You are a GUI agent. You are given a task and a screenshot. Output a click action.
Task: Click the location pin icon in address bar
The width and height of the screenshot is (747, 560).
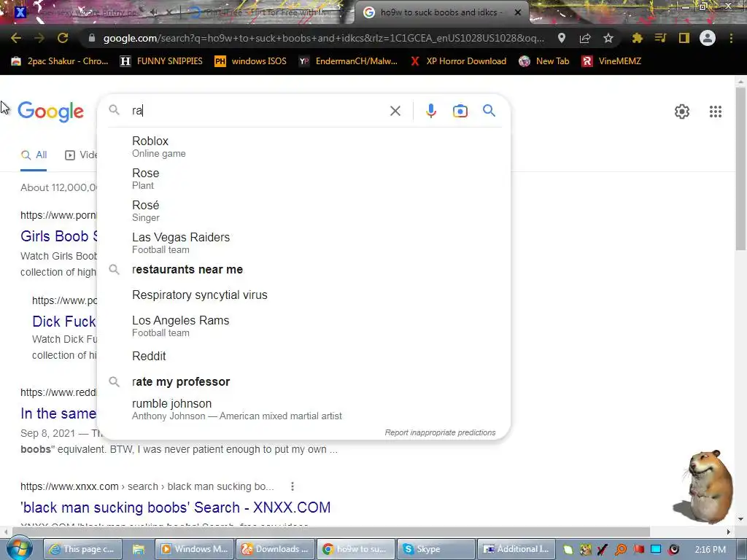pyautogui.click(x=562, y=38)
